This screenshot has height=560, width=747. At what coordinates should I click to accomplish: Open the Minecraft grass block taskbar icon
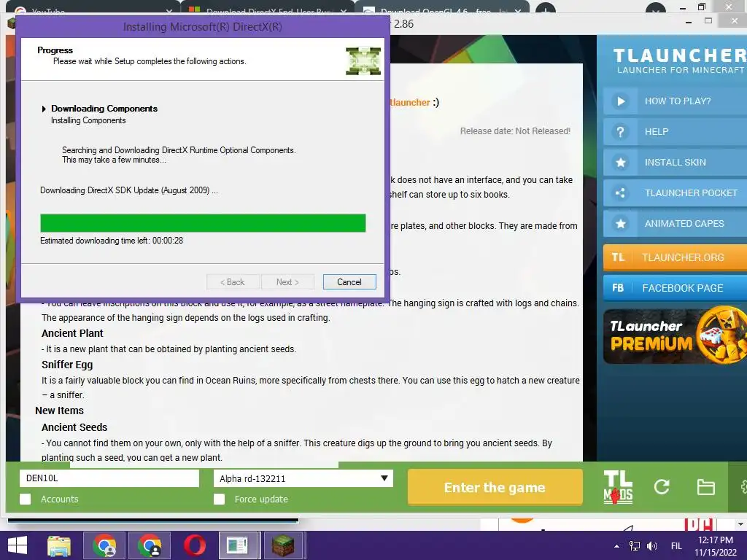pyautogui.click(x=284, y=545)
